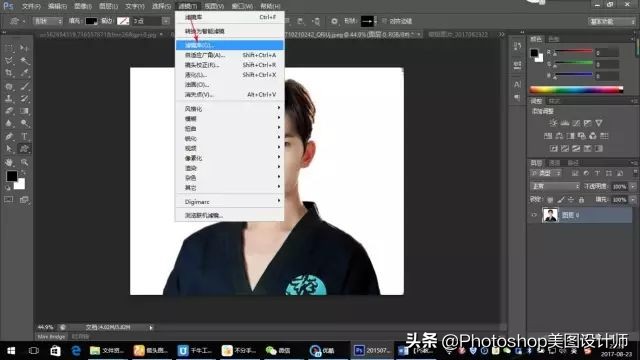Image resolution: width=640 pixels, height=360 pixels.
Task: Open the 模糊 submenu
Action: pos(230,119)
